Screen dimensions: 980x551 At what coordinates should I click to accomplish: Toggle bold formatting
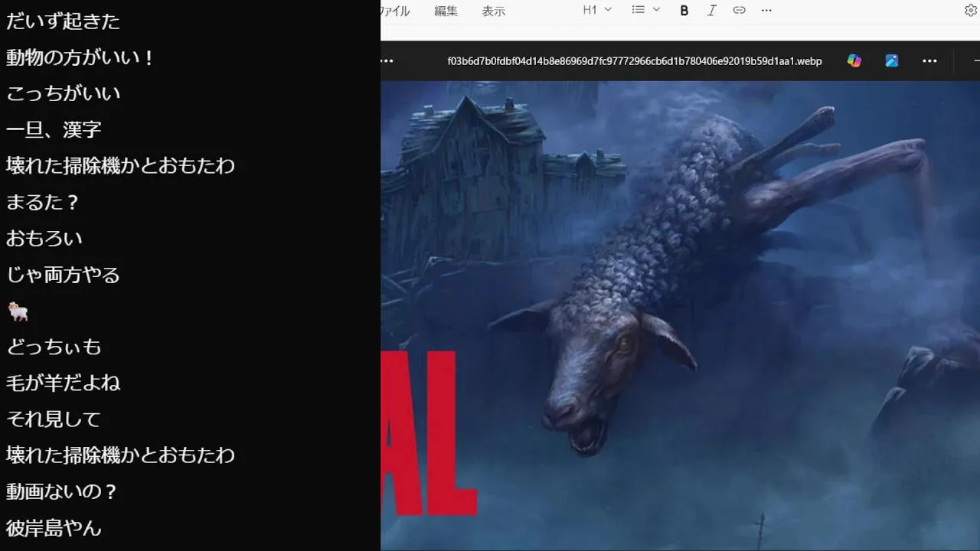(684, 10)
